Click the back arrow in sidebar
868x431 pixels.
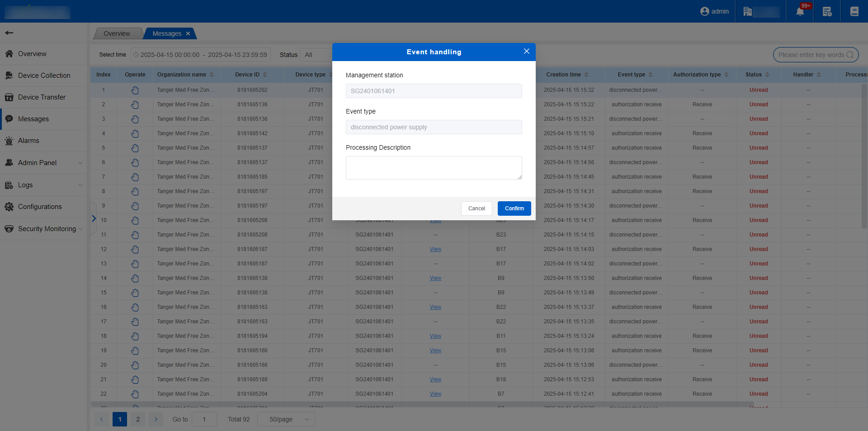[x=9, y=33]
